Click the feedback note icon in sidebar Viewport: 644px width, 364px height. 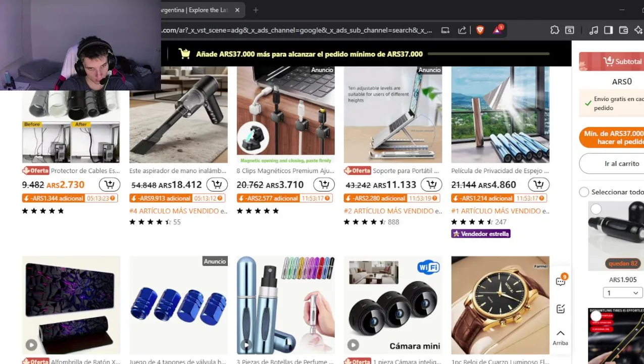tap(561, 309)
